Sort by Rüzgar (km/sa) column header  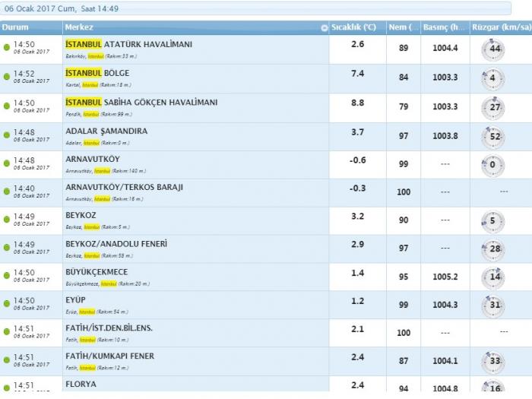(x=501, y=27)
